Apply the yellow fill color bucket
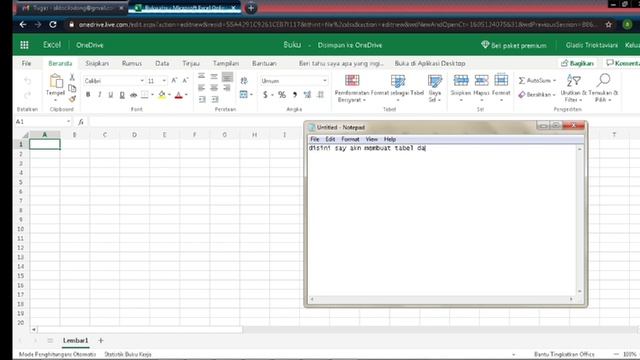The width and height of the screenshot is (640, 360). (x=162, y=95)
